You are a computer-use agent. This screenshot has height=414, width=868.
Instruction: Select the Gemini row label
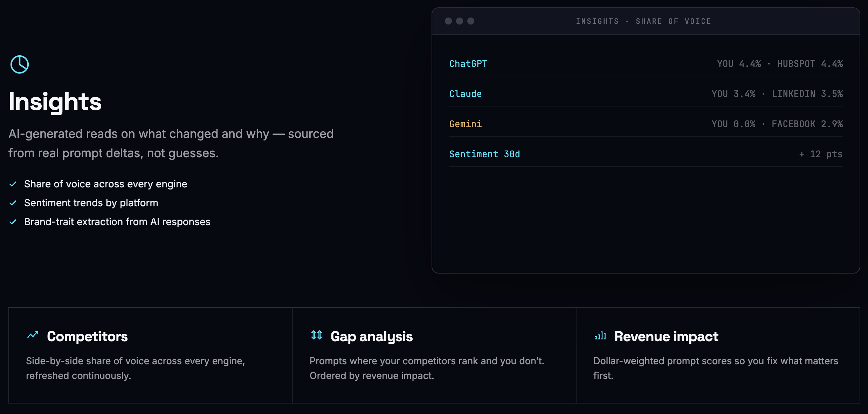466,124
